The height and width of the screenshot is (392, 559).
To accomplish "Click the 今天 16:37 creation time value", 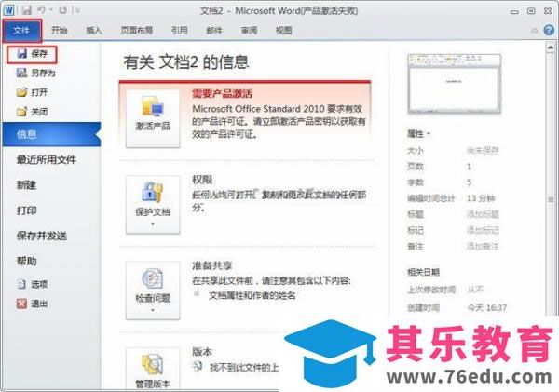I will coord(487,307).
